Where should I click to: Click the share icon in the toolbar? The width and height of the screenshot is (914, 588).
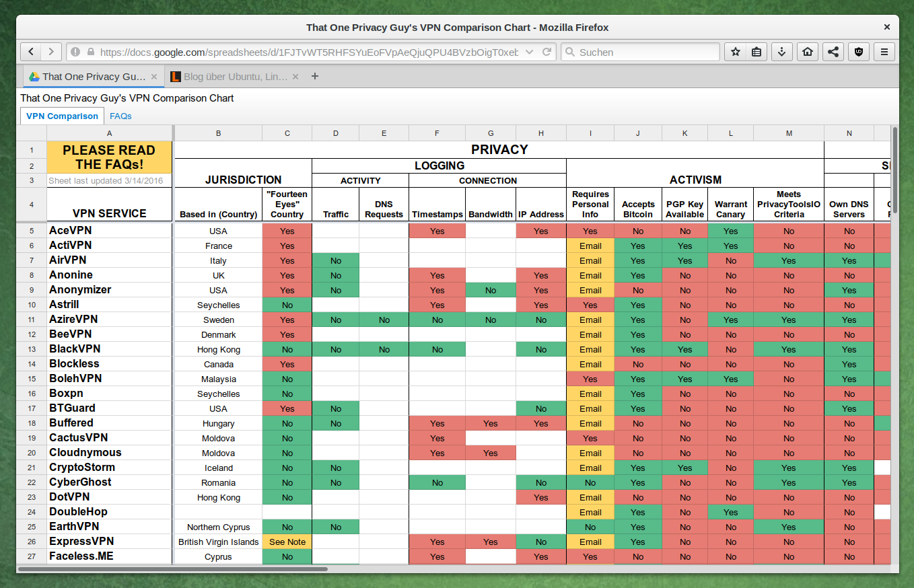833,52
